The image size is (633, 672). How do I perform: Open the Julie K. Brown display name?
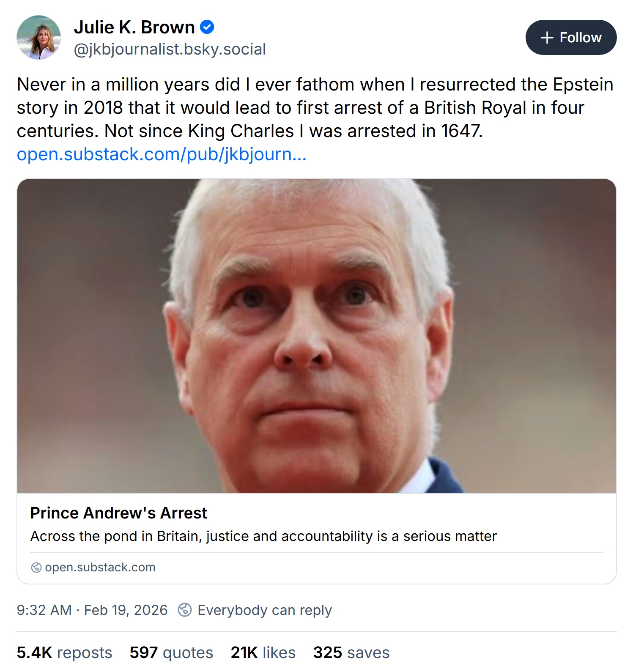(x=134, y=27)
